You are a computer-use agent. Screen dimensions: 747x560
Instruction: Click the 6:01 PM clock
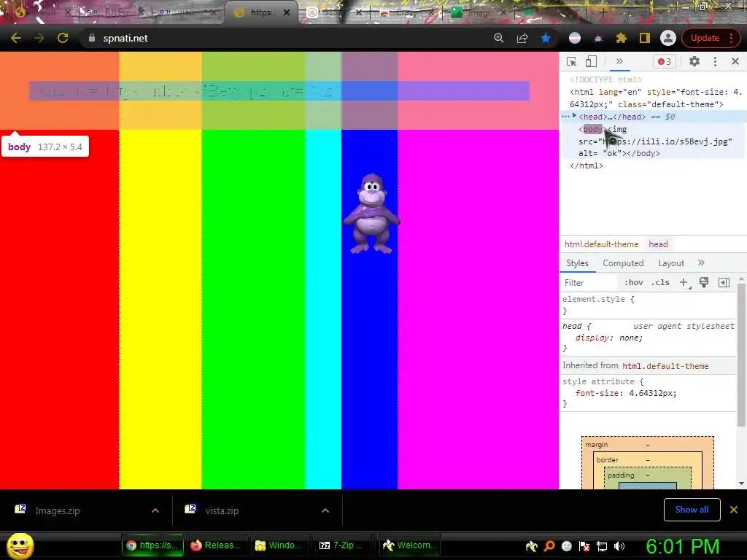pyautogui.click(x=683, y=547)
